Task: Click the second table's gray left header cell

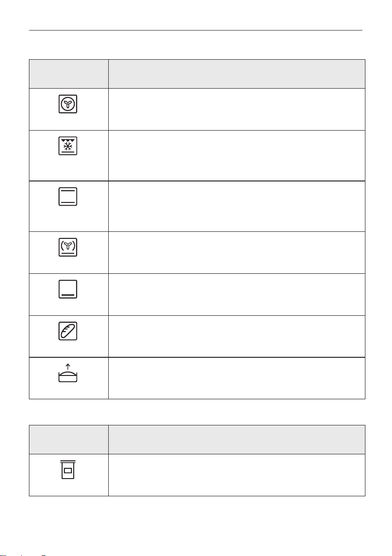Action: click(x=69, y=440)
